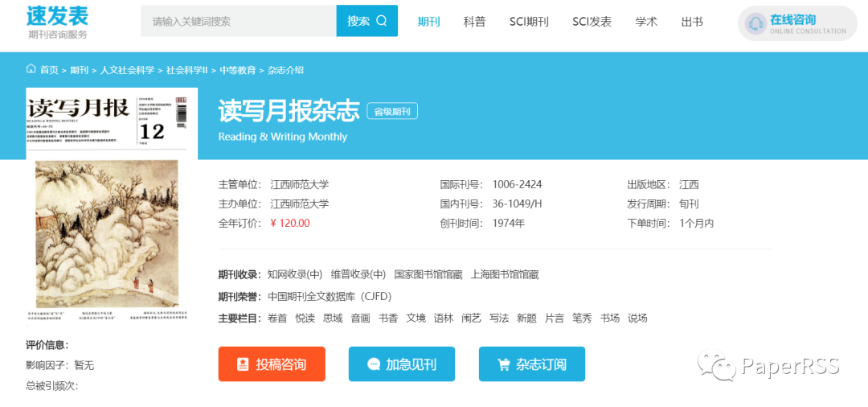Click the 笔秀 column name
Viewport: 868px width, 407px height.
(582, 319)
